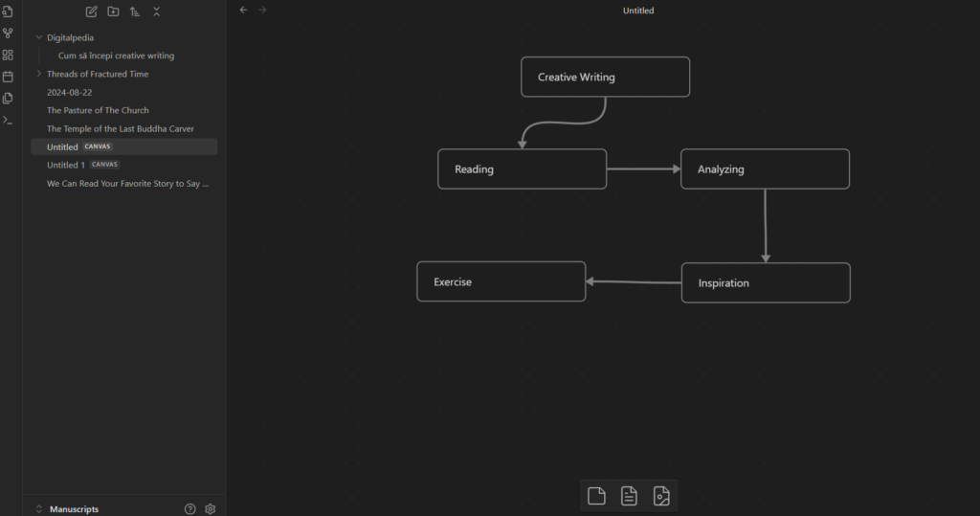Collapse all folders in the file explorer
The height and width of the screenshot is (516, 980).
click(157, 11)
